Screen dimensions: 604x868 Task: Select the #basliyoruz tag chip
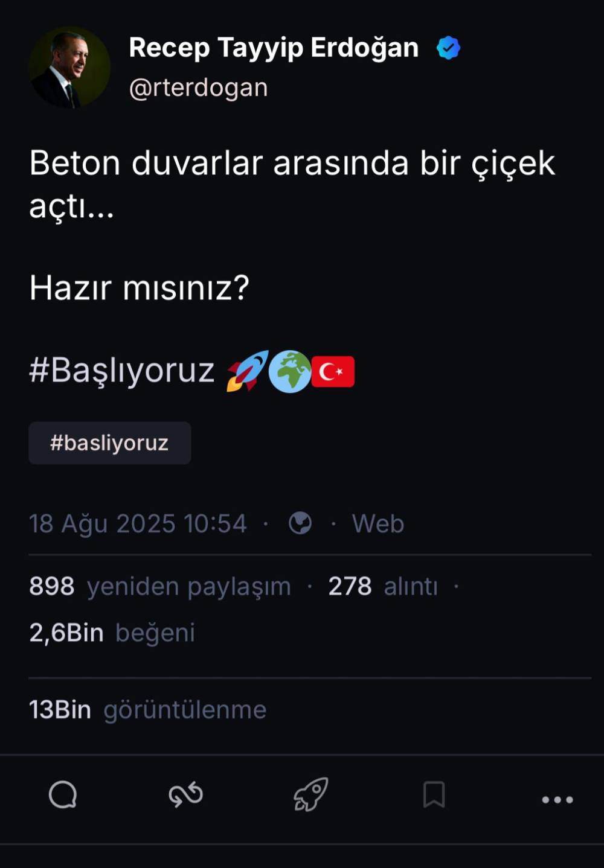pos(110,443)
